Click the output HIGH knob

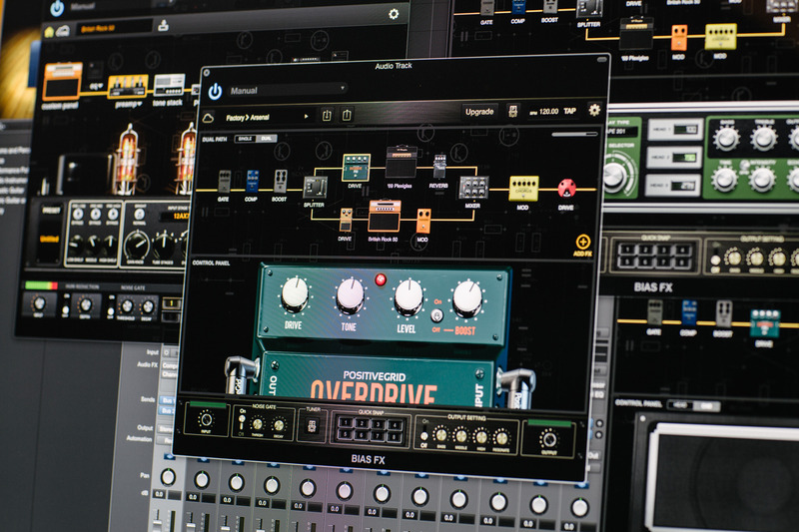point(481,436)
